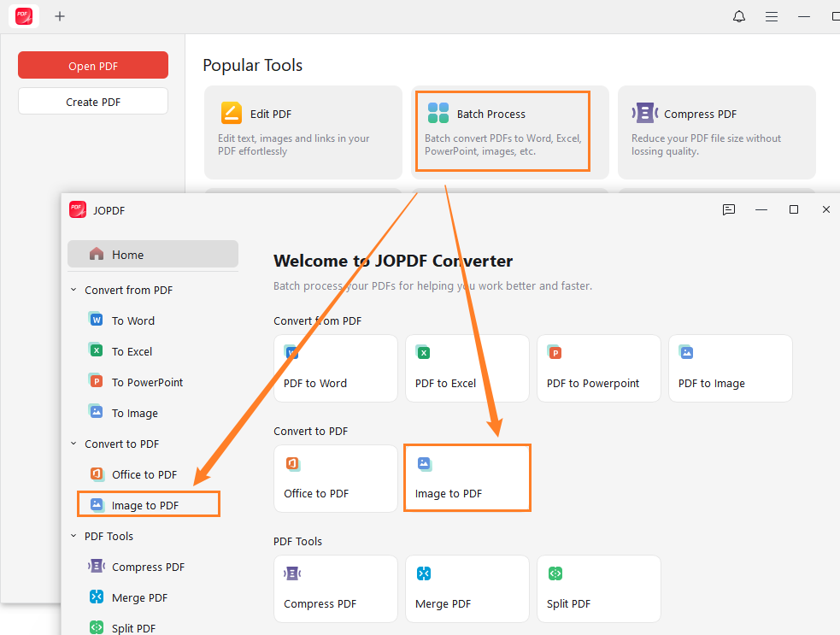
Task: Collapse the Convert to PDF section
Action: [x=73, y=444]
